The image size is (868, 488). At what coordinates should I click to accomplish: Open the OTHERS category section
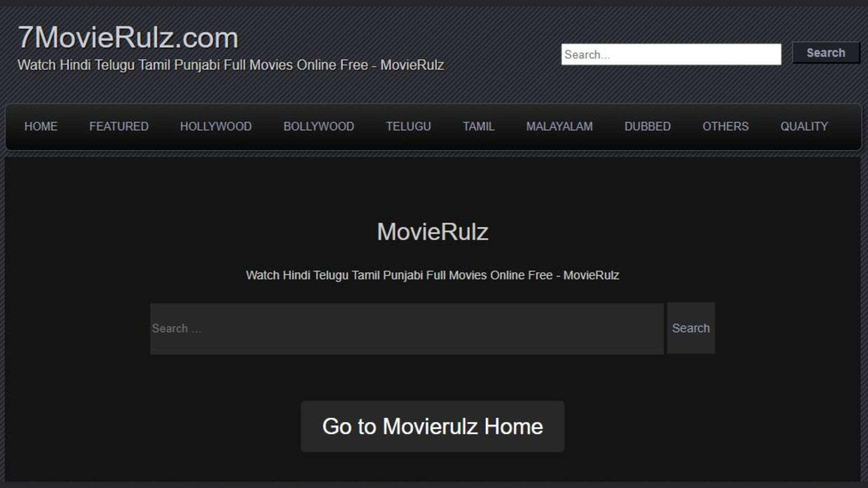click(x=726, y=127)
